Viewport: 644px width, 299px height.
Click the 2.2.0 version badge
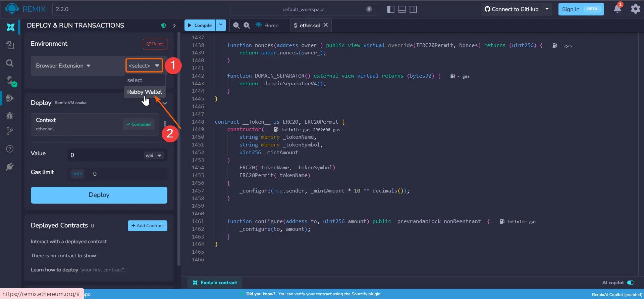[62, 9]
